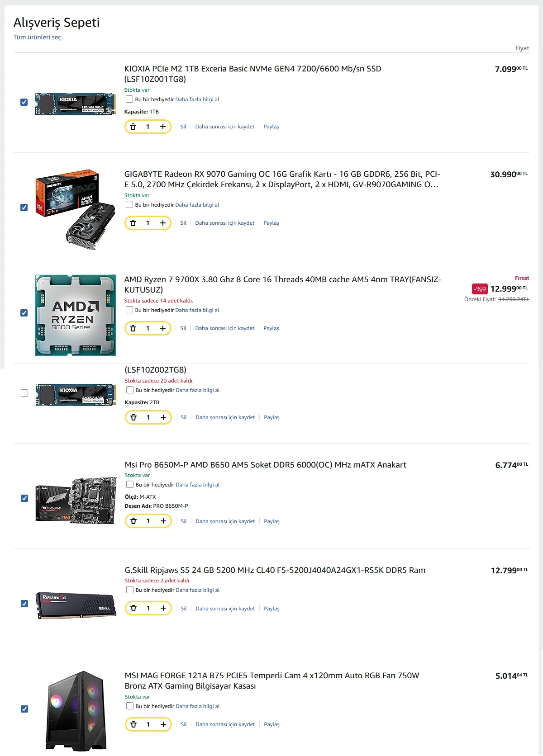
Task: Add one more AMD Ryzen 7 9700X with plus
Action: (x=163, y=328)
